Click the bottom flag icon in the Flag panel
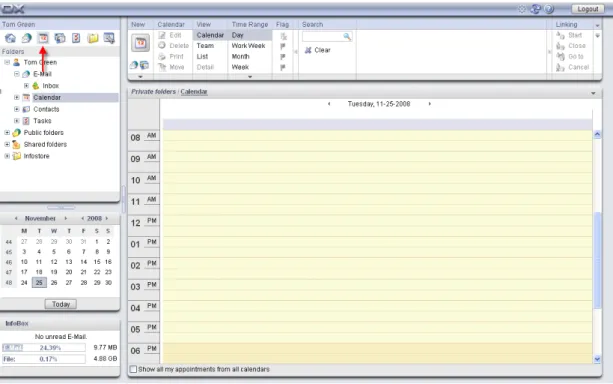 point(283,67)
